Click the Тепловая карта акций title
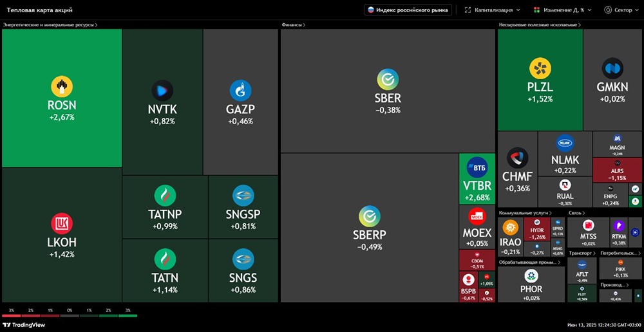644x332 pixels. tap(39, 10)
